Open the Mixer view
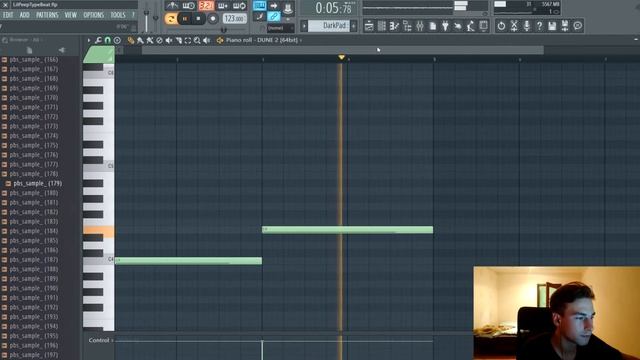The image size is (640, 360). [x=420, y=26]
